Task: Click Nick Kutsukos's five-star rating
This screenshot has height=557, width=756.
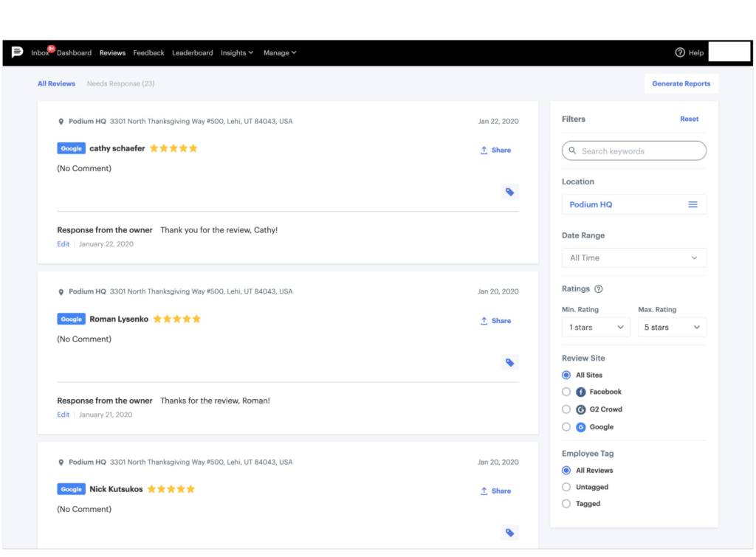Action: [x=171, y=489]
